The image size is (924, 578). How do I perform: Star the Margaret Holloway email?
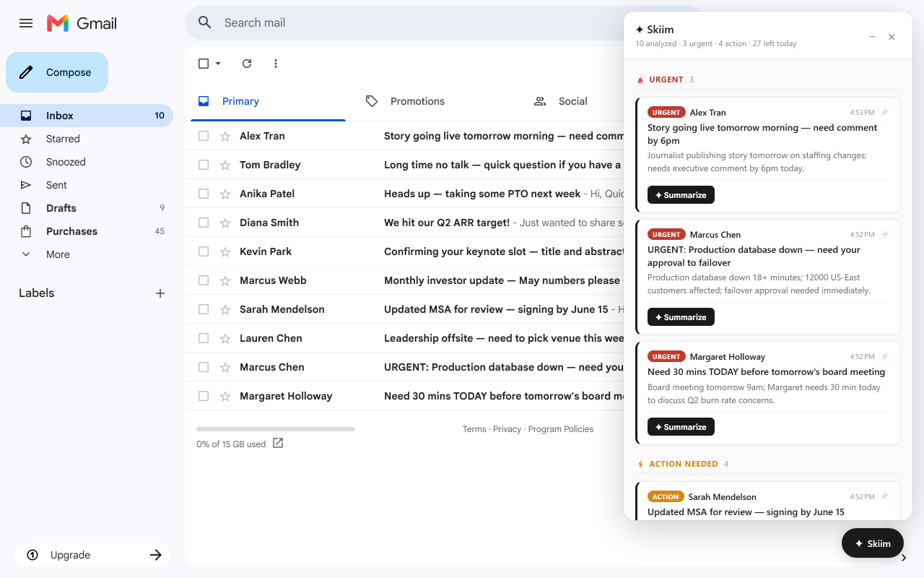tap(225, 396)
